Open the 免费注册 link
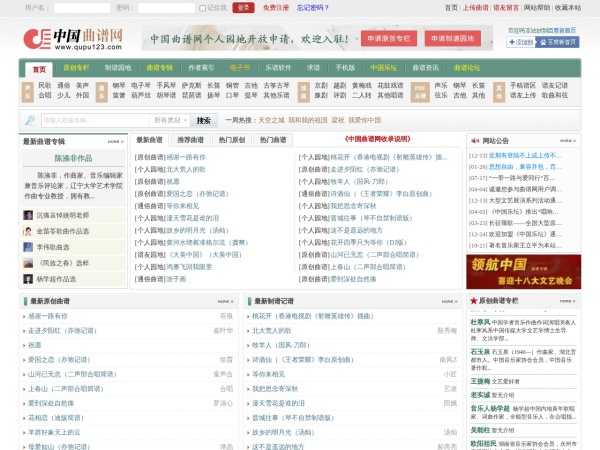The width and height of the screenshot is (600, 450). pos(276,8)
